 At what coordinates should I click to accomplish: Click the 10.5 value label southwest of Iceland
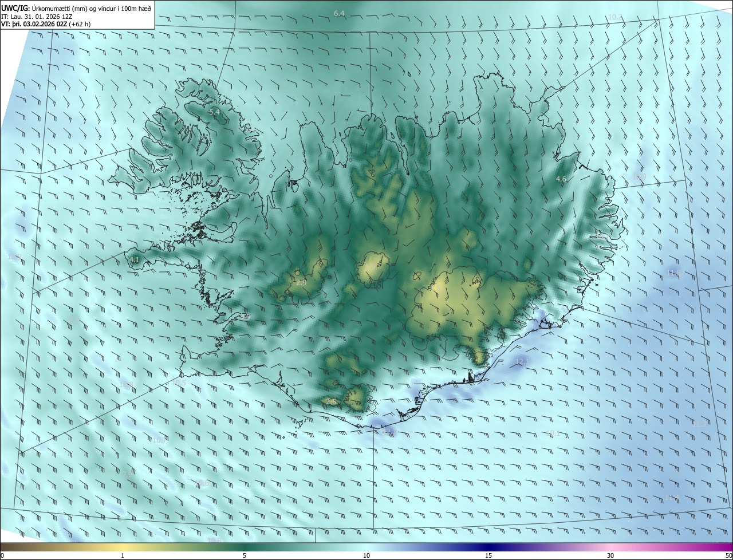(179, 382)
